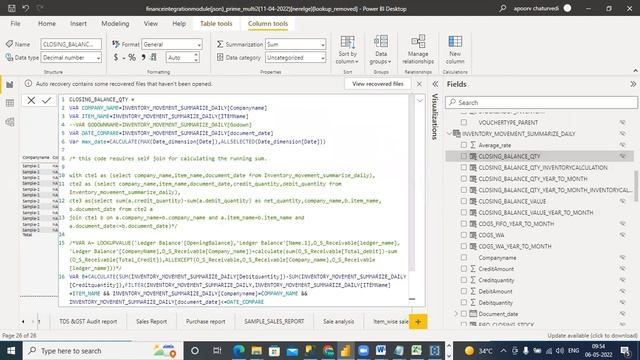The image size is (640, 360).
Task: Collapse the ribbon with the caret arrow
Action: (635, 71)
